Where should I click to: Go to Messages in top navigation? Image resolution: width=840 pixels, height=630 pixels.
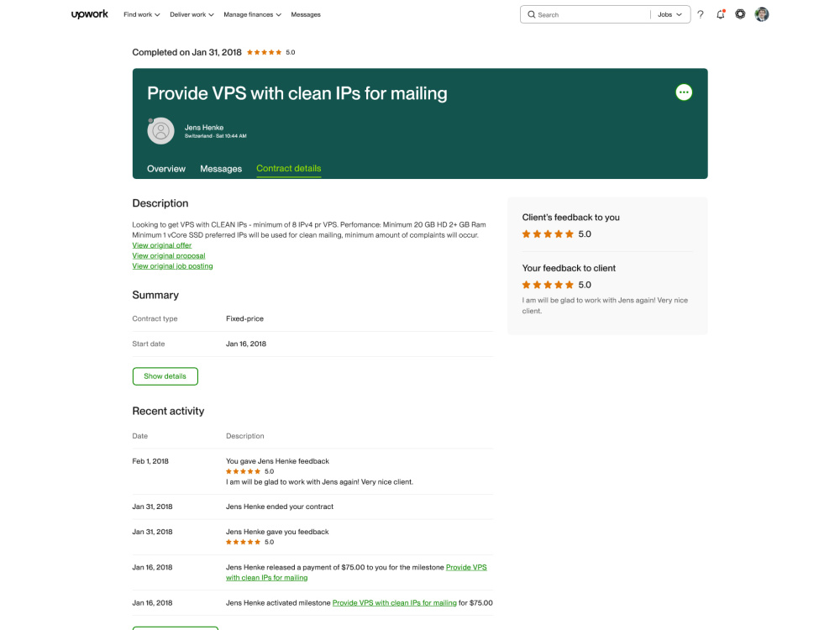click(306, 14)
